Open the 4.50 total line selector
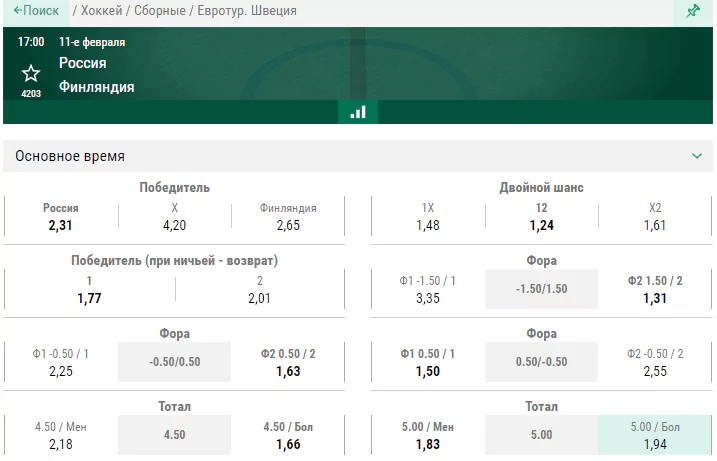This screenshot has width=717, height=461. point(174,435)
